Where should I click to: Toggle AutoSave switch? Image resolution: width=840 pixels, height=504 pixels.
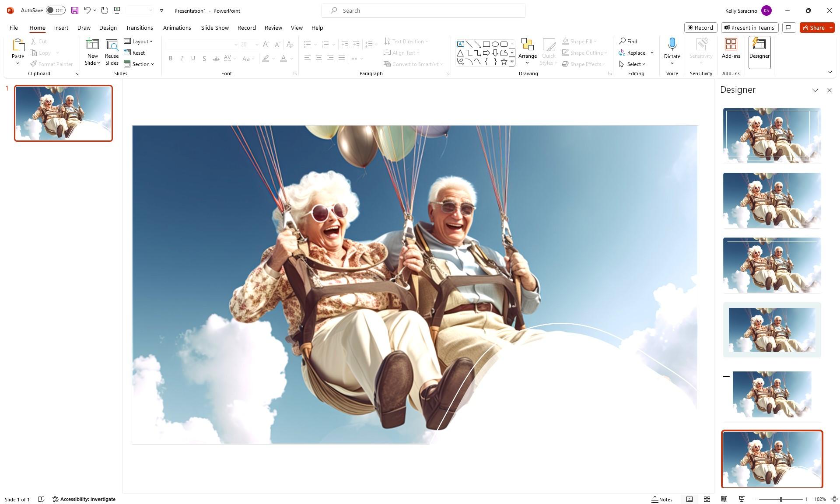coord(56,10)
